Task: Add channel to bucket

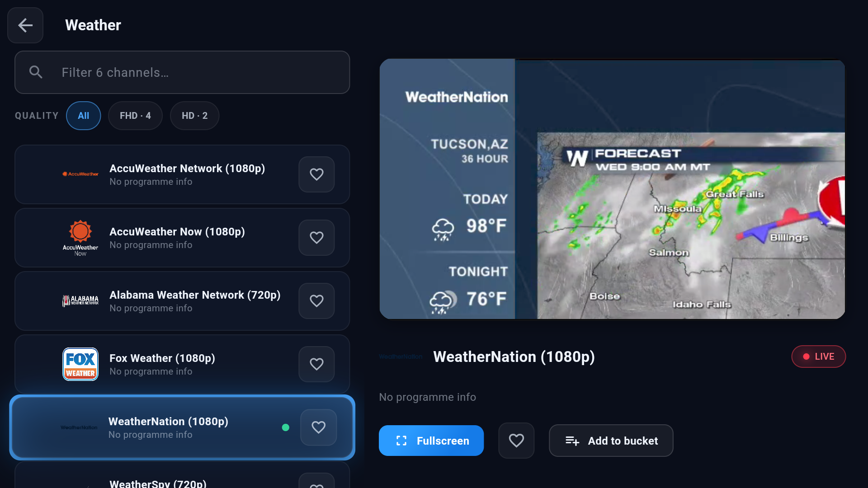Action: [611, 441]
